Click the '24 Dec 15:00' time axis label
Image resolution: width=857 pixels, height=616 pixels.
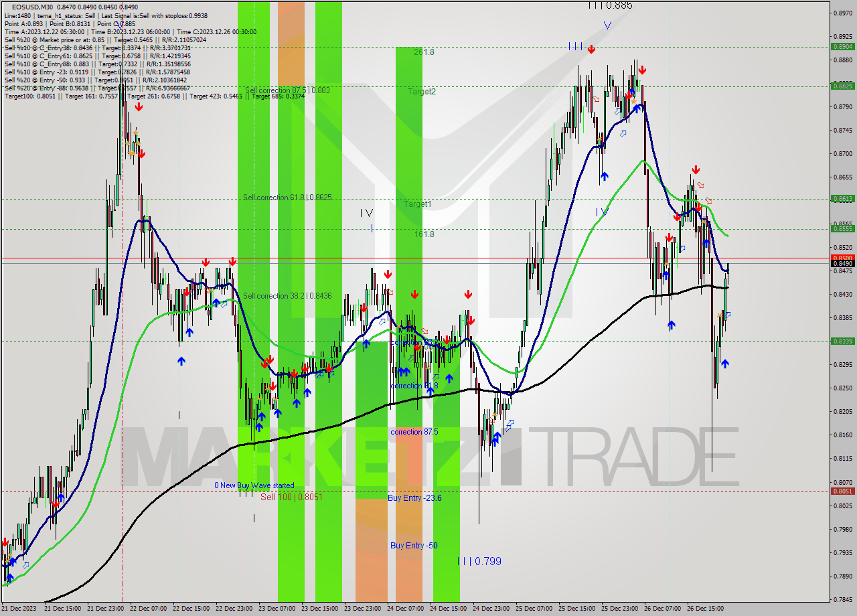tap(448, 609)
